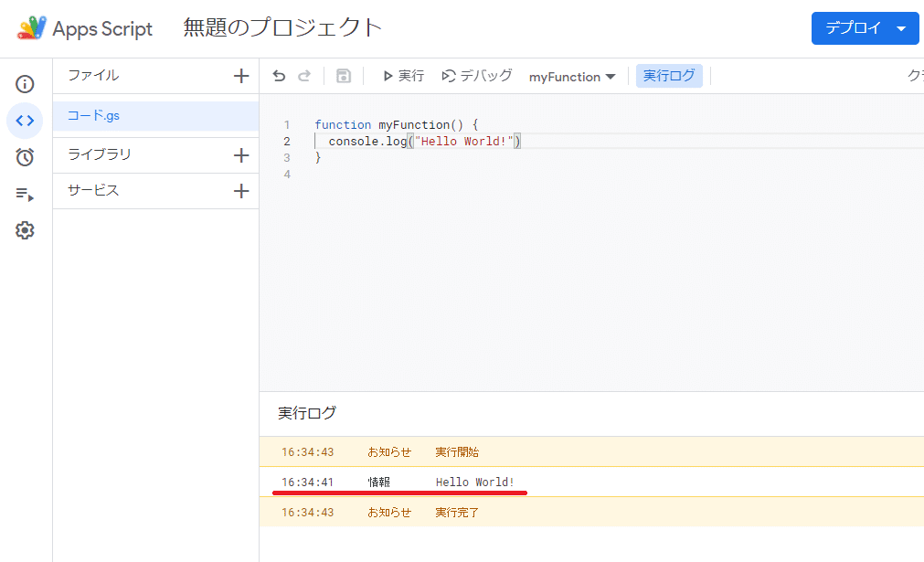Viewport: 924px width, 562px height.
Task: Select the 実行完了 log entry
Action: coord(591,512)
